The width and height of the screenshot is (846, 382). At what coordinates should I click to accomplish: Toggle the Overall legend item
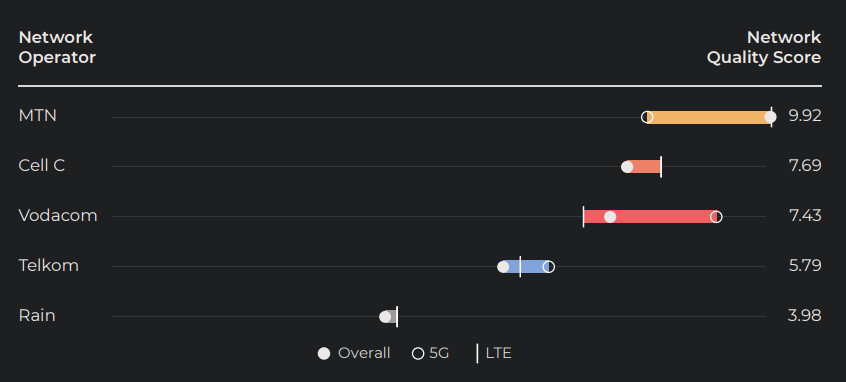click(x=354, y=353)
